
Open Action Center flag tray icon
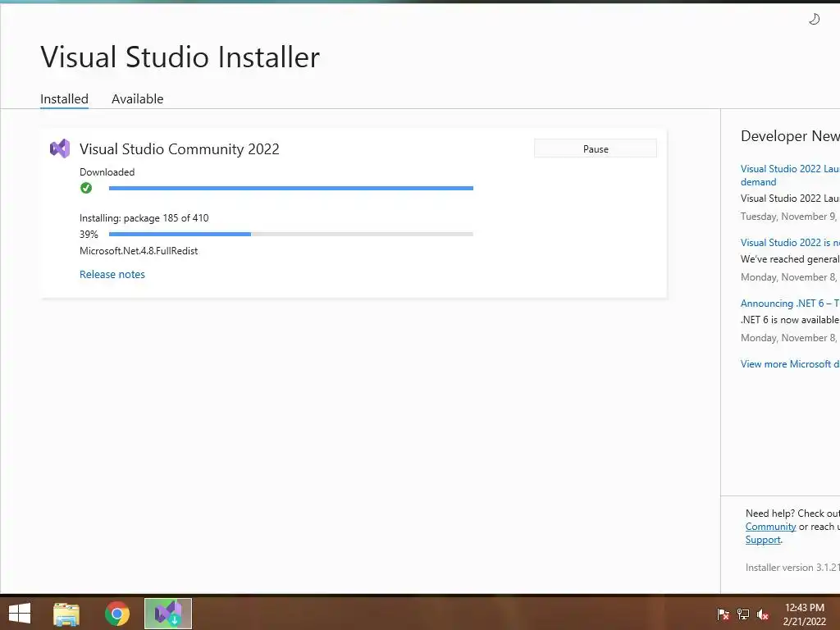pyautogui.click(x=723, y=614)
